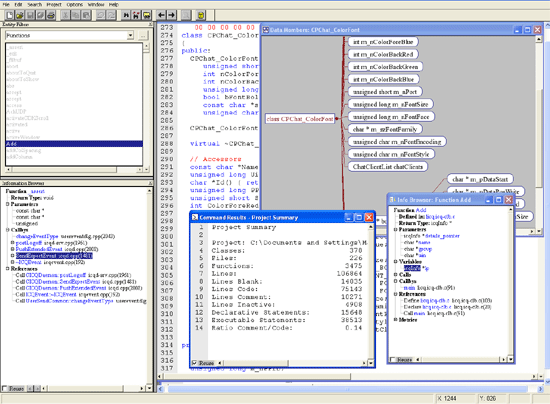Open the Project menu
This screenshot has width=550, height=404.
54,5
